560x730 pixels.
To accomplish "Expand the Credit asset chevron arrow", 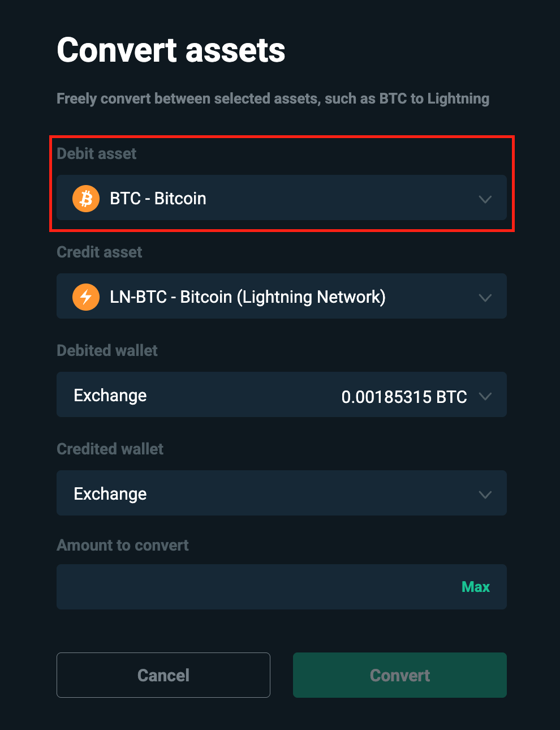I will (485, 298).
